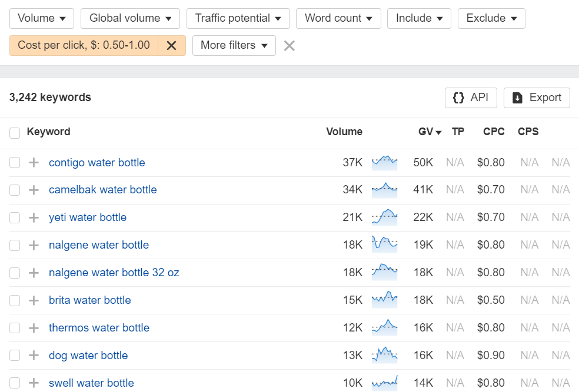Select the $0.50 CPC value for brita water bottle
The image size is (579, 392).
[x=491, y=300]
